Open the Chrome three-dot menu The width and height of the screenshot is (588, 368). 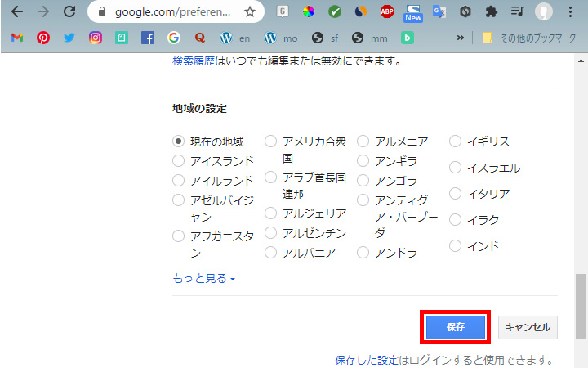pos(570,11)
